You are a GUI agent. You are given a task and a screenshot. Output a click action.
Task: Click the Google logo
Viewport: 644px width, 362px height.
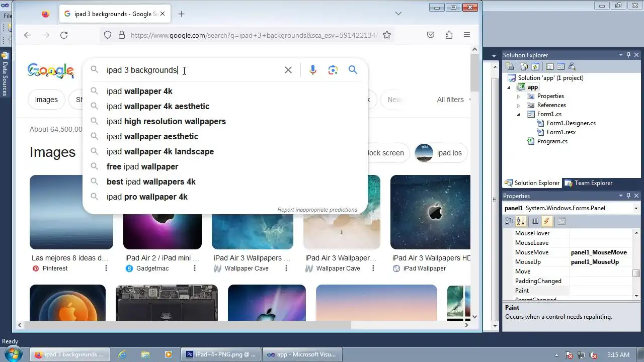pyautogui.click(x=51, y=70)
